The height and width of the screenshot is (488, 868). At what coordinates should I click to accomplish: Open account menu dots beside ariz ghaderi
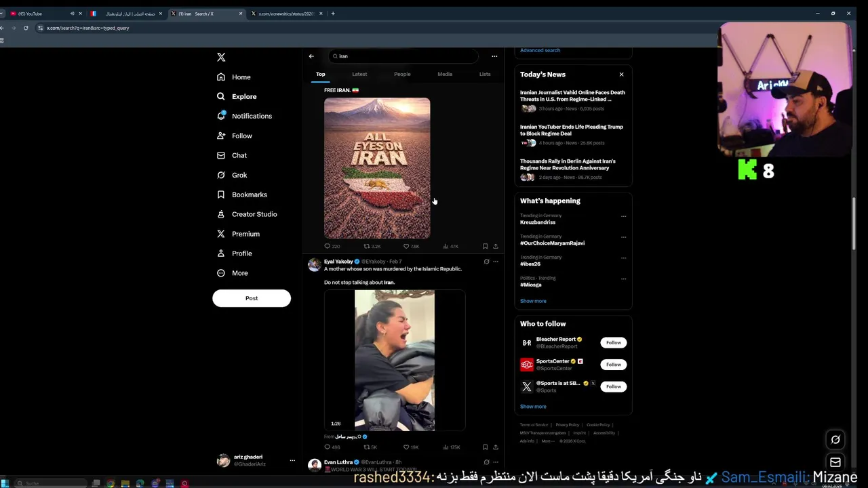coord(292,460)
